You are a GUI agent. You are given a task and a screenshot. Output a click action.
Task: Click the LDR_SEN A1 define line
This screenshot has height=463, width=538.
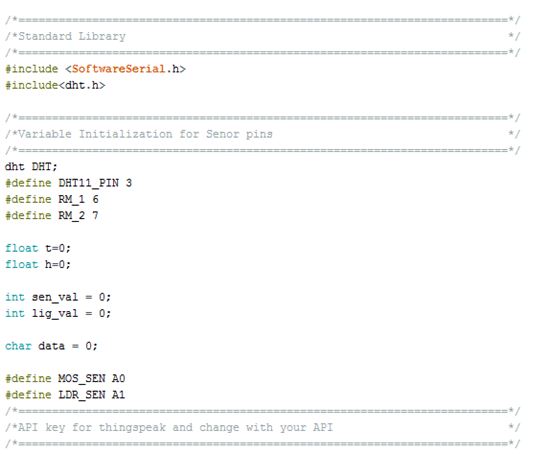tap(65, 395)
